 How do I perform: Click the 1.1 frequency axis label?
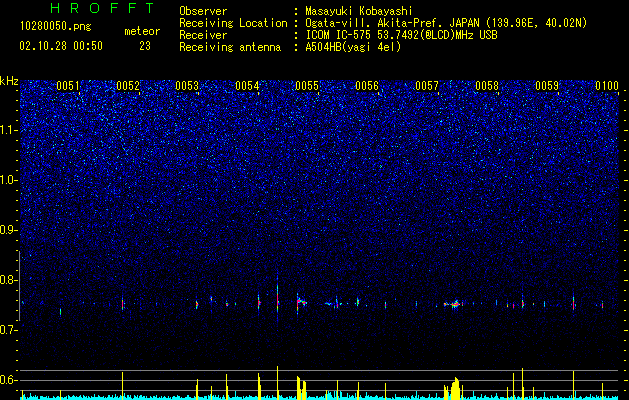click(8, 130)
